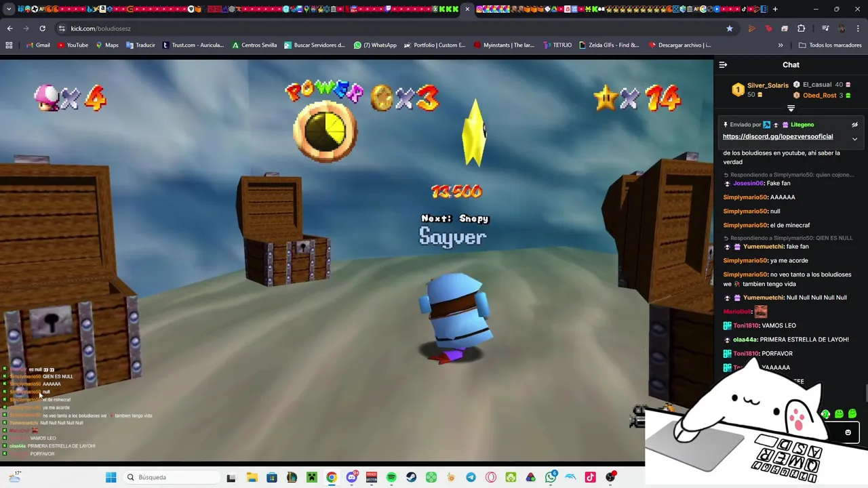This screenshot has width=868, height=488.
Task: Click Simplymario50 on 'ya me acorde' message
Action: click(745, 261)
